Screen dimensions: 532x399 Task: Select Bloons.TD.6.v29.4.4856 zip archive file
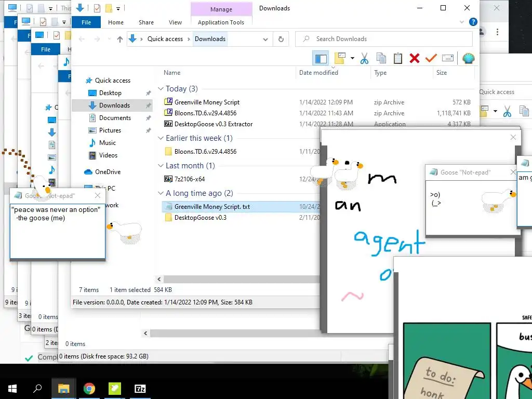click(205, 113)
